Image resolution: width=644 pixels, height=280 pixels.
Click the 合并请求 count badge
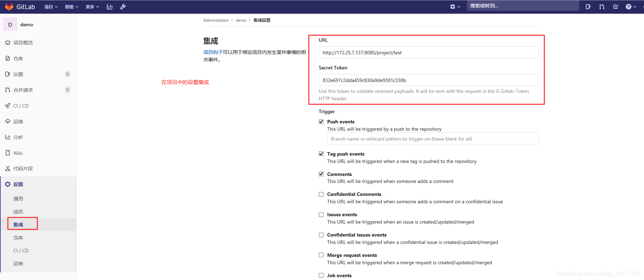(x=68, y=90)
